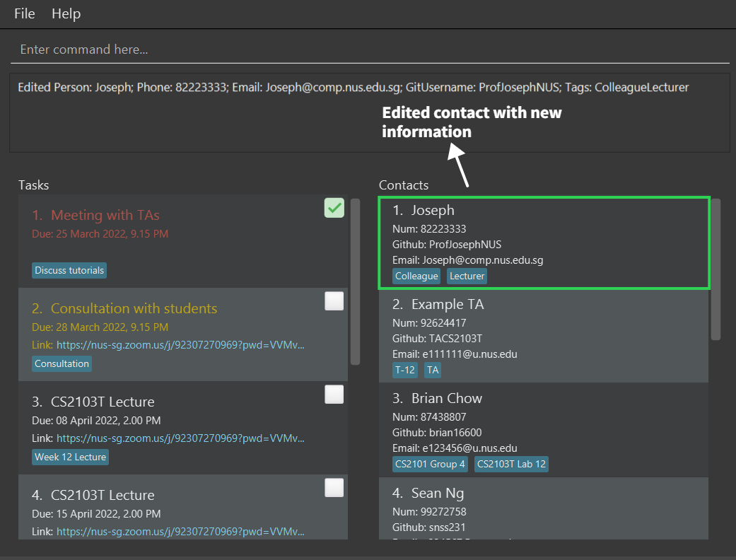The width and height of the screenshot is (736, 560).
Task: Click the Tasks list scrollbar
Action: (x=356, y=281)
